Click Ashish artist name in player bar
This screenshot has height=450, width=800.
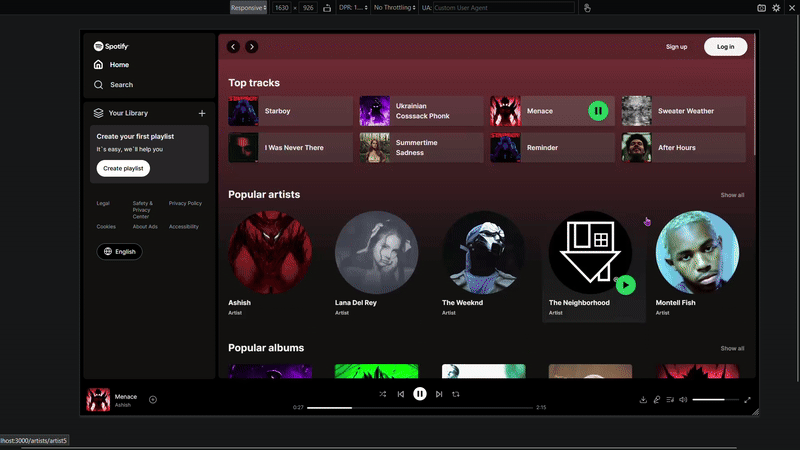click(122, 405)
